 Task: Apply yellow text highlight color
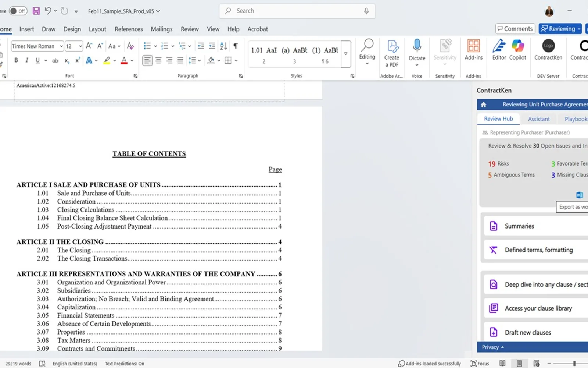point(107,60)
